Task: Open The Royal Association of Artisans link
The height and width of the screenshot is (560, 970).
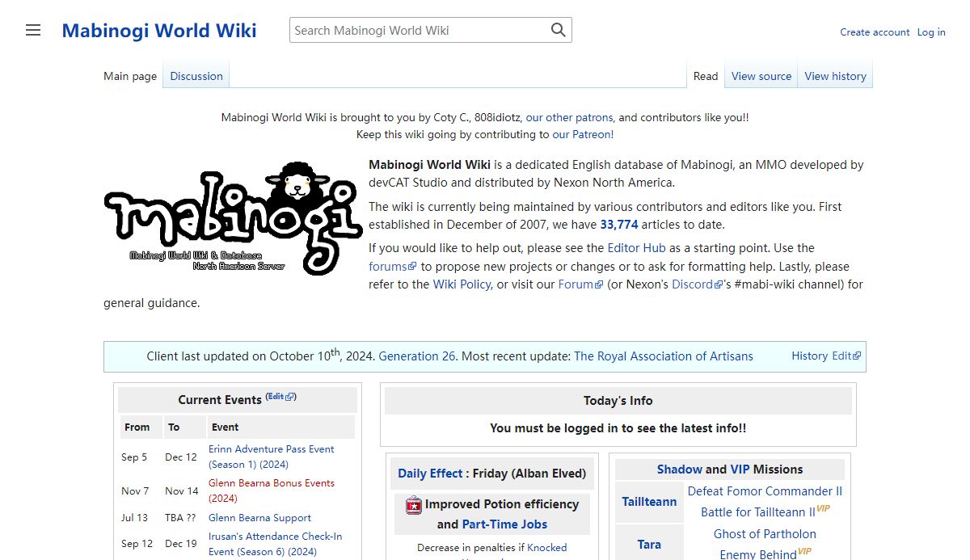Action: [664, 356]
